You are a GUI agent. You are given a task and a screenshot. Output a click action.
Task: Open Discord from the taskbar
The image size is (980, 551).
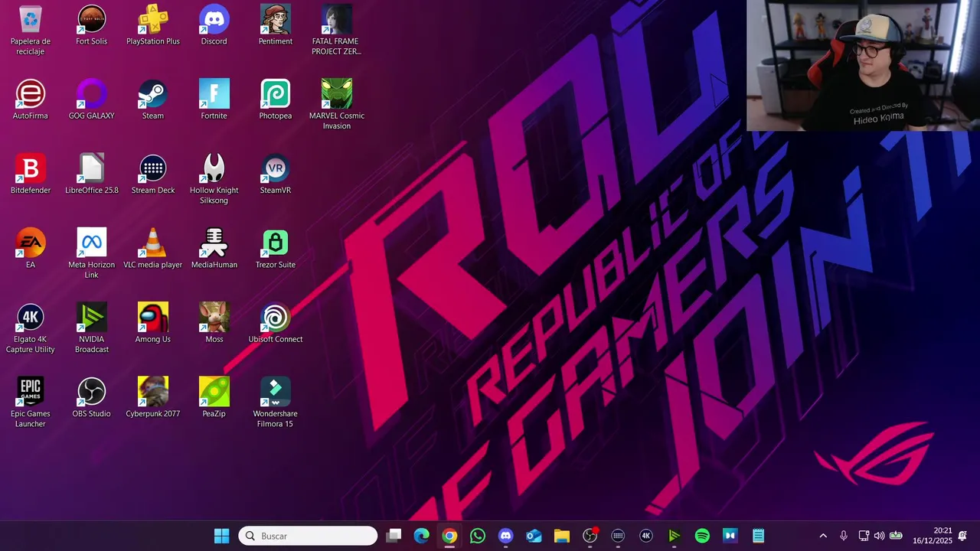tap(505, 536)
